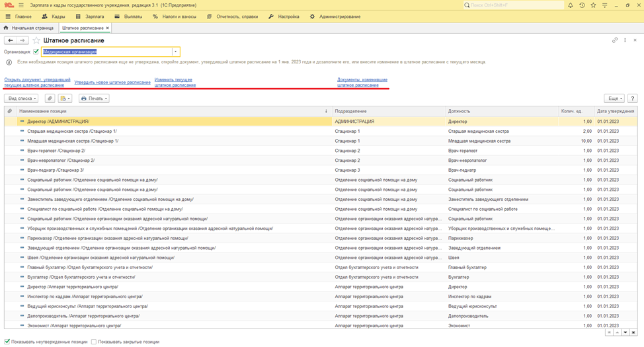Get link to this form icon

(x=615, y=40)
